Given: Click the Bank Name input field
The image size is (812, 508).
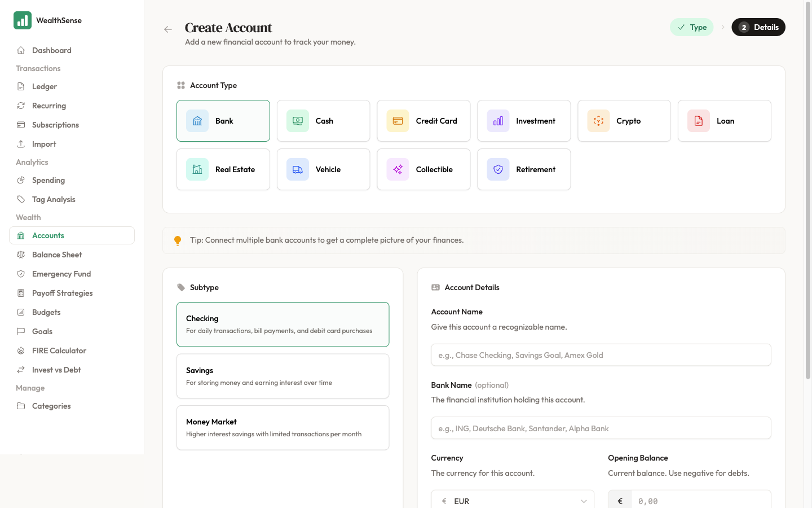Looking at the screenshot, I should [x=601, y=428].
